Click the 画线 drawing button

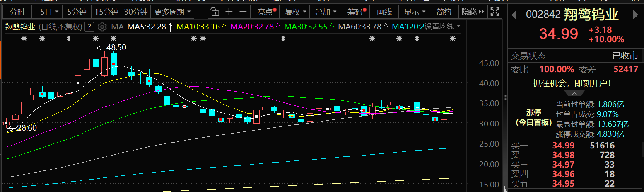[x=384, y=12]
